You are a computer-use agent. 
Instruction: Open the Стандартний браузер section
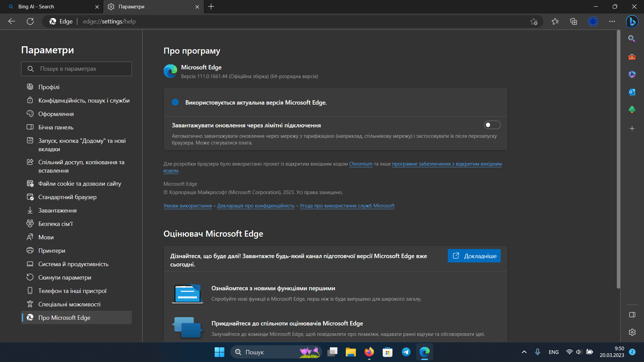coord(76,197)
